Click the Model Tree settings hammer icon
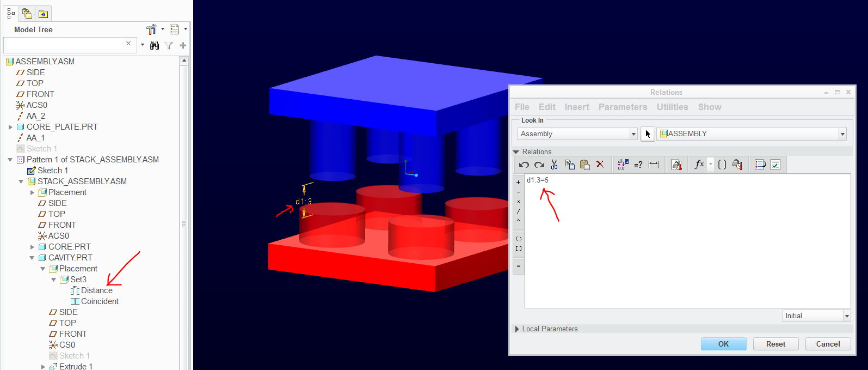Image resolution: width=868 pixels, height=370 pixels. [x=151, y=29]
